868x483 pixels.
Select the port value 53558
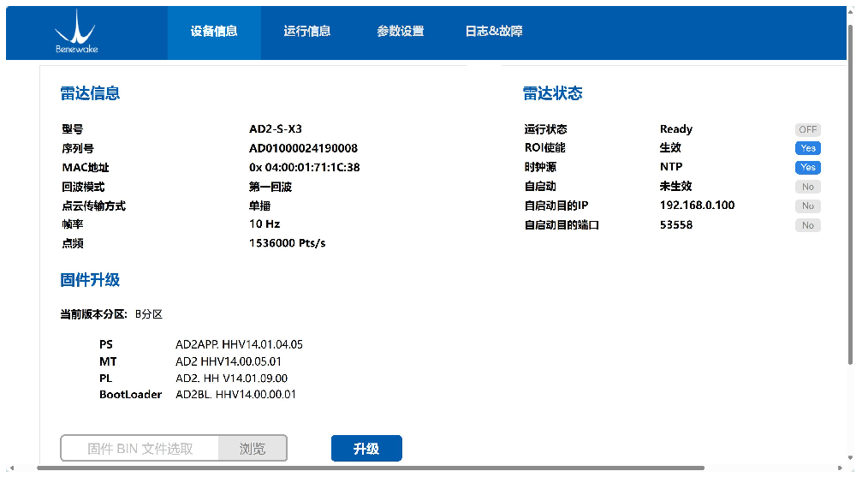(676, 225)
